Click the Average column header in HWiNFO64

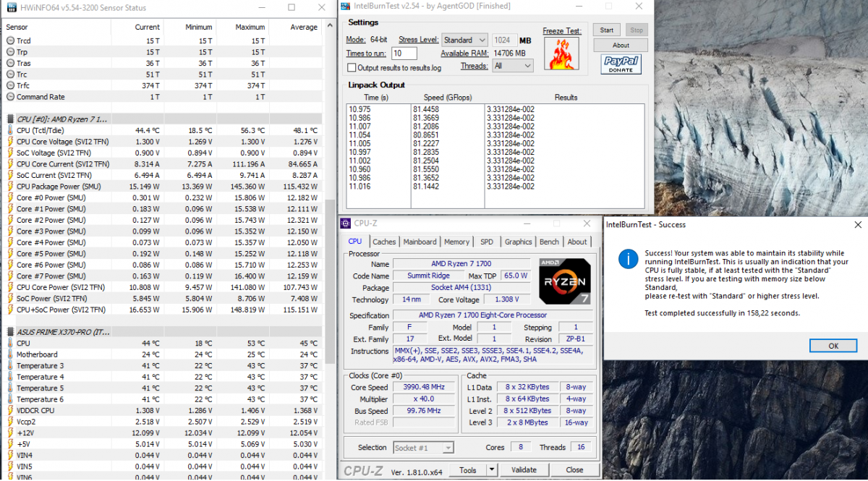(294, 27)
